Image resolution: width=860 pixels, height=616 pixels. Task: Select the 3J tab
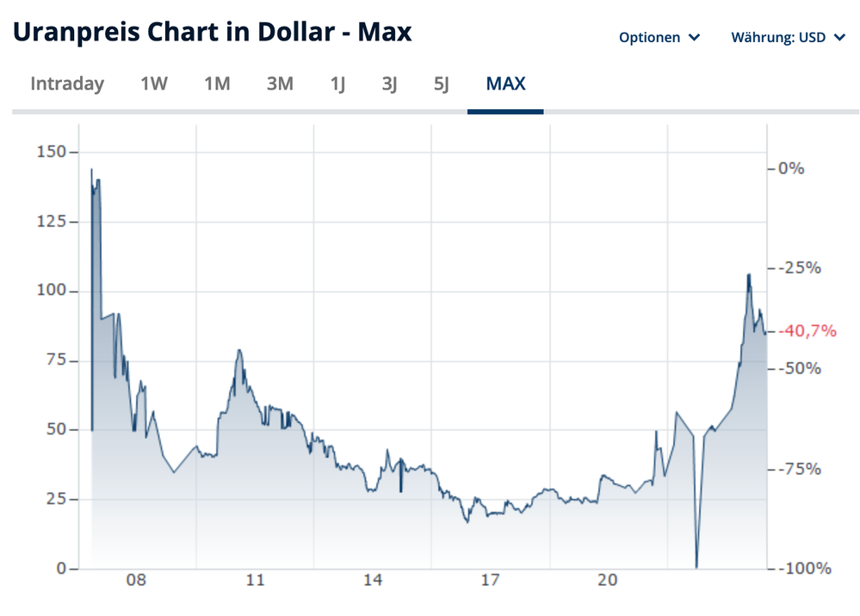tap(390, 84)
